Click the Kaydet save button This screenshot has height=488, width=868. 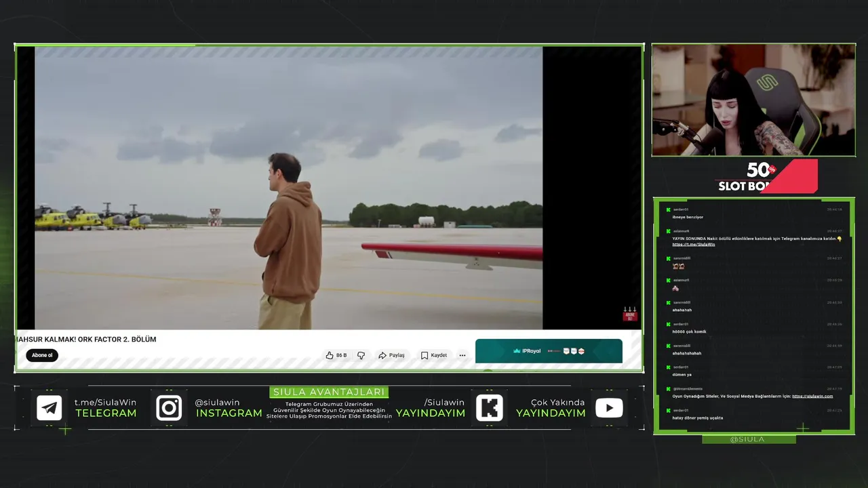point(434,355)
